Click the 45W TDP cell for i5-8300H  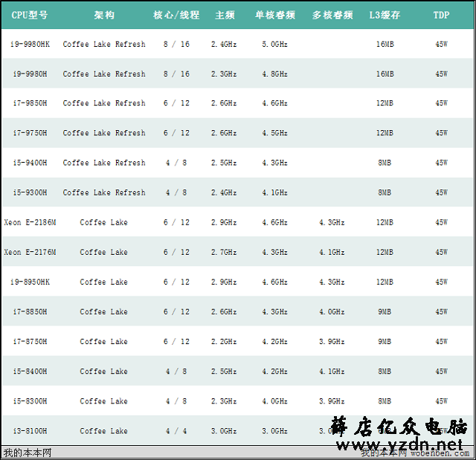(x=441, y=401)
